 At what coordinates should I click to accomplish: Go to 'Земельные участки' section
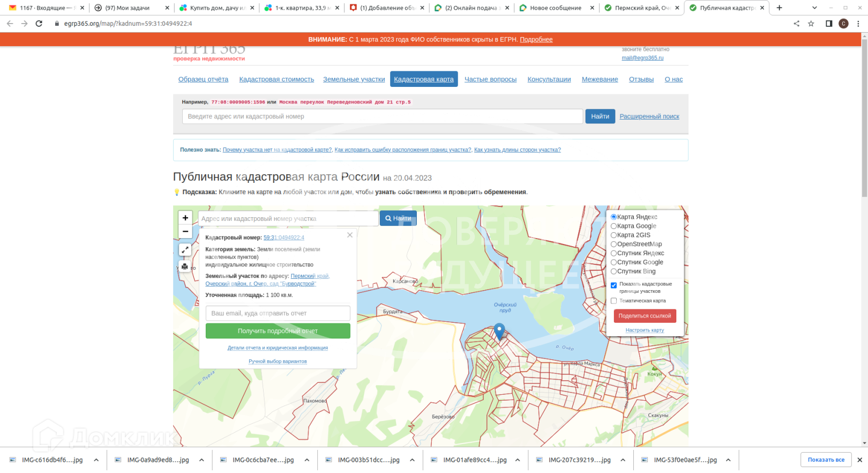click(354, 79)
